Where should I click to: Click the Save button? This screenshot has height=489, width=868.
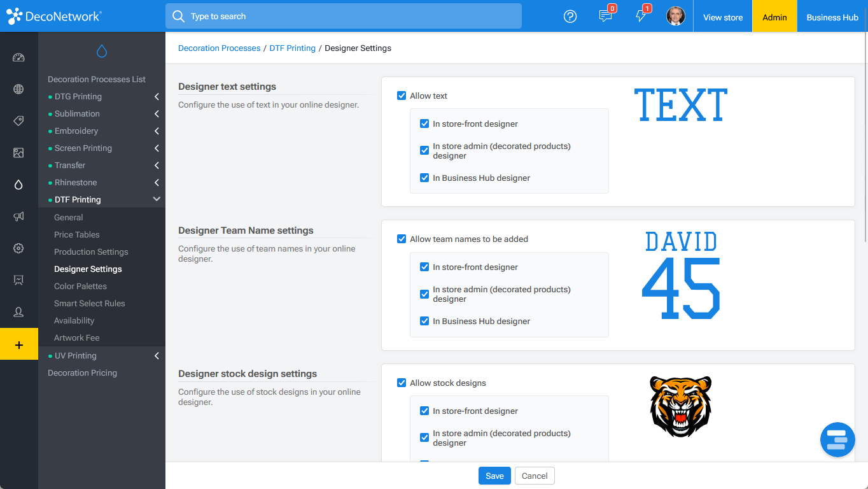tap(494, 476)
